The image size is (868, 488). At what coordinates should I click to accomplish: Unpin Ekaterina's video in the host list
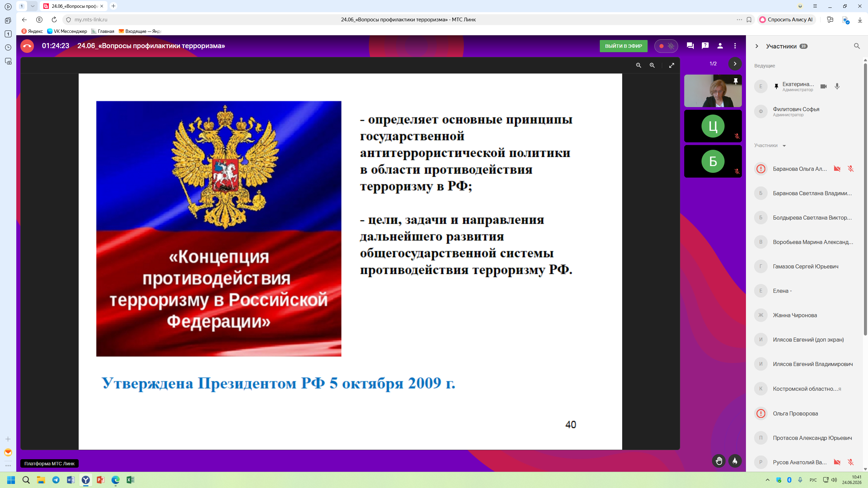(x=776, y=86)
